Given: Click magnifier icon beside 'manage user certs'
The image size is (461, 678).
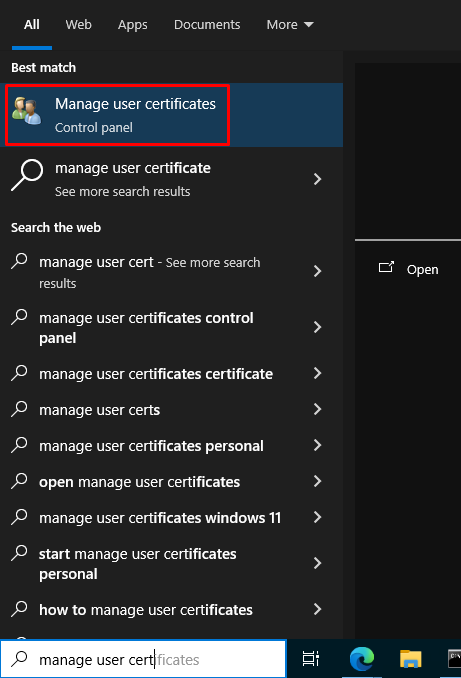Looking at the screenshot, I should pyautogui.click(x=19, y=409).
